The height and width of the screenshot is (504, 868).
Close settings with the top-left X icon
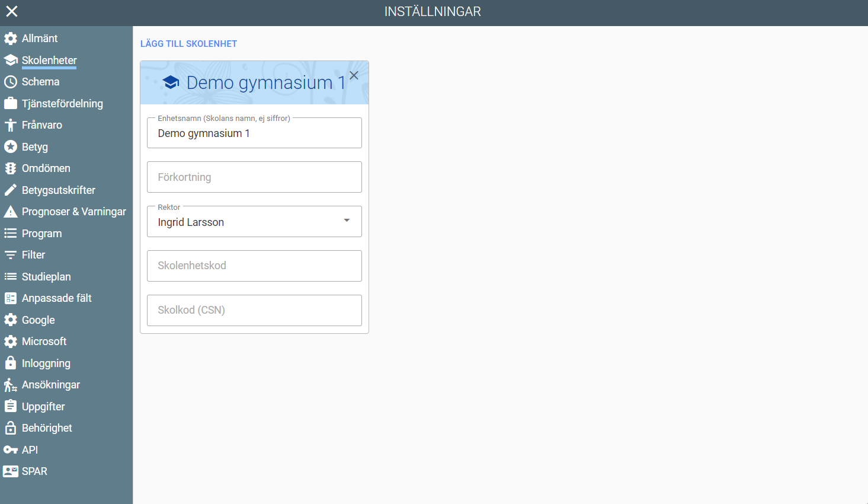pos(12,11)
